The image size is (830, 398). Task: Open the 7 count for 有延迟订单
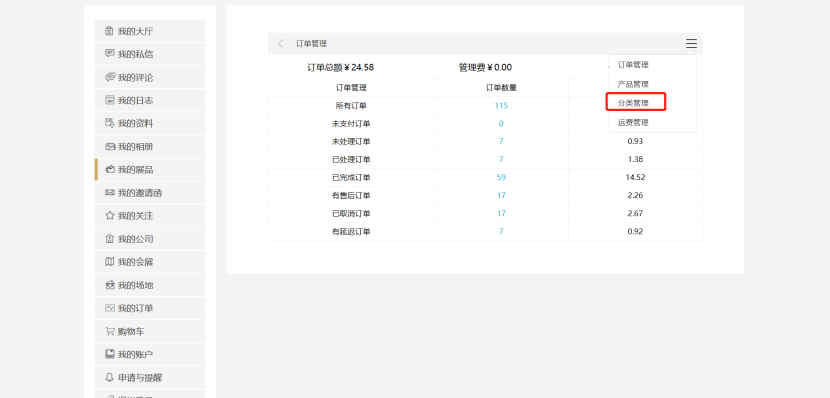click(x=501, y=231)
